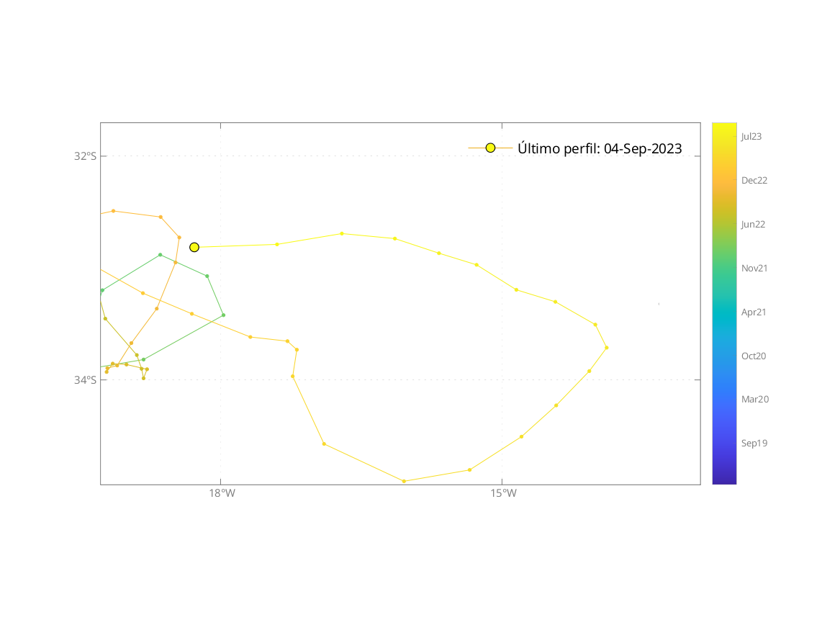Click the northernmost point of the yellow trajectory
Screen dimensions: 840x630
tap(342, 233)
